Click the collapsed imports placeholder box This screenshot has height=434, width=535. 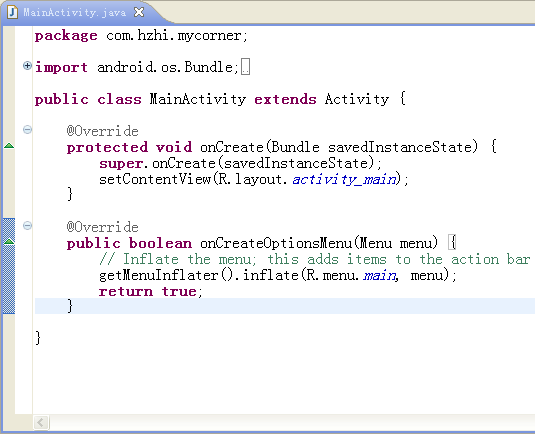(x=245, y=66)
